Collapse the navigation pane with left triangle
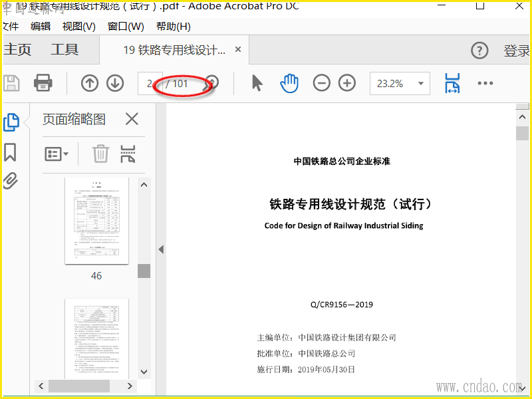The width and height of the screenshot is (532, 399). point(161,250)
